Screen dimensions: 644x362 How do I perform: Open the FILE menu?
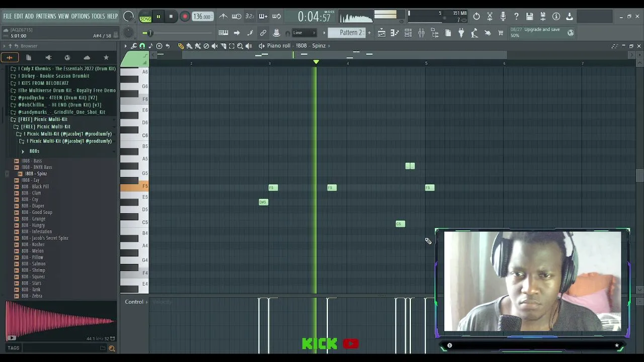click(x=8, y=16)
